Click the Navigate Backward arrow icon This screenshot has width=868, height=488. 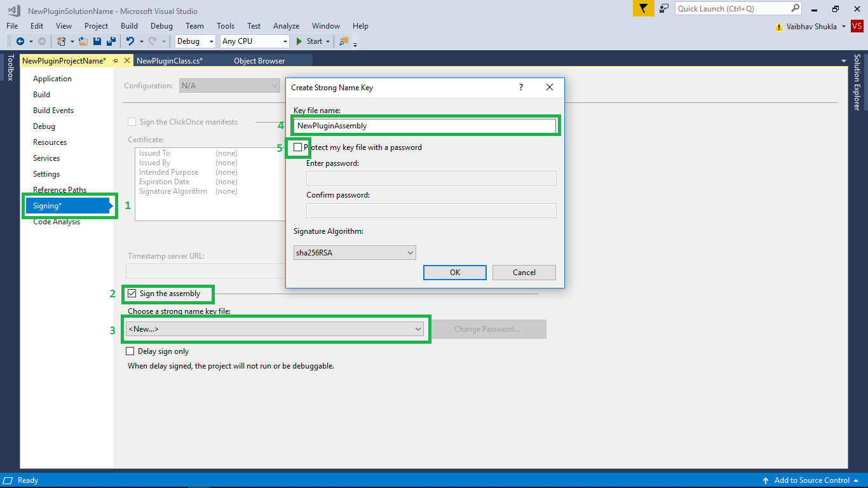(x=20, y=41)
